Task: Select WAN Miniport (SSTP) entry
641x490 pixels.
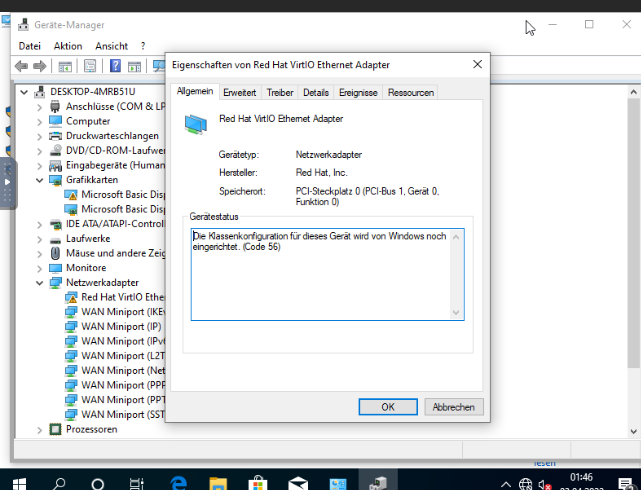Action: [114, 414]
